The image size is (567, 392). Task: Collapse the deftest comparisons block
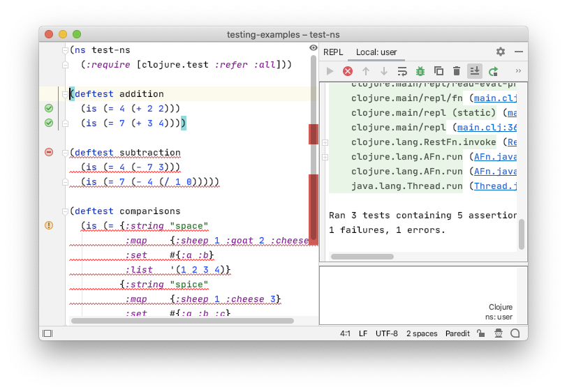coord(65,211)
